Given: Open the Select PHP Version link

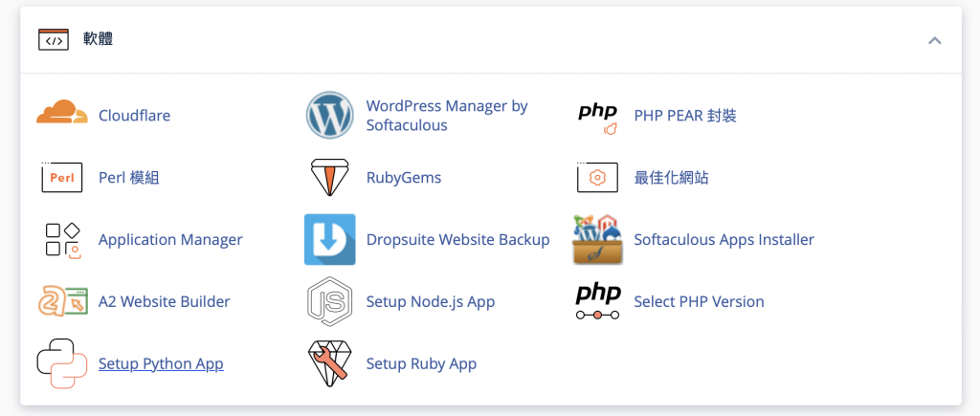Looking at the screenshot, I should coord(699,301).
